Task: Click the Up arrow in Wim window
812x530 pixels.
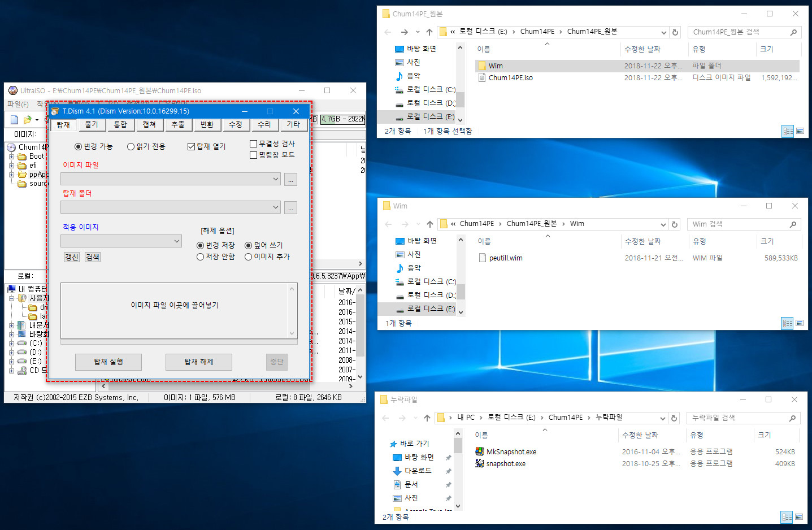Action: [x=430, y=224]
